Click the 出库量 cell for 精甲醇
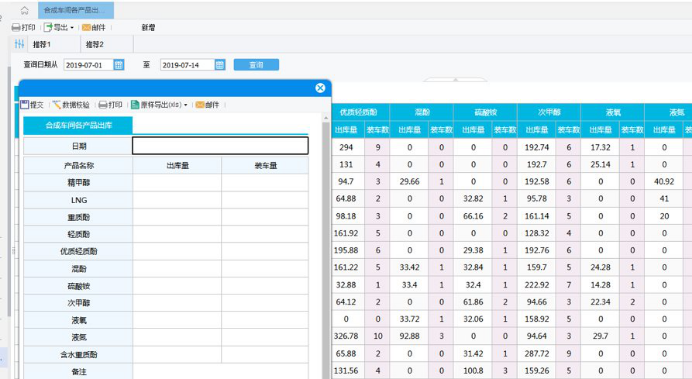Image resolution: width=692 pixels, height=379 pixels. [177, 183]
